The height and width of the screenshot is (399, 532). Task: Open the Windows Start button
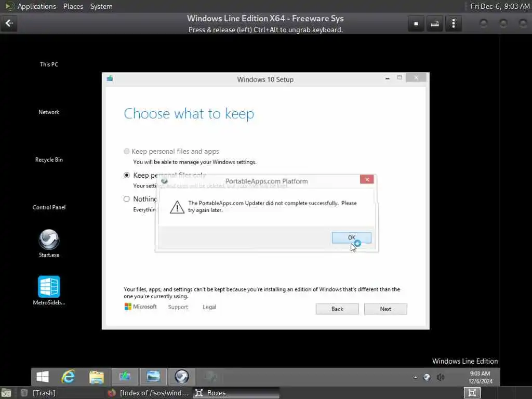pyautogui.click(x=43, y=377)
